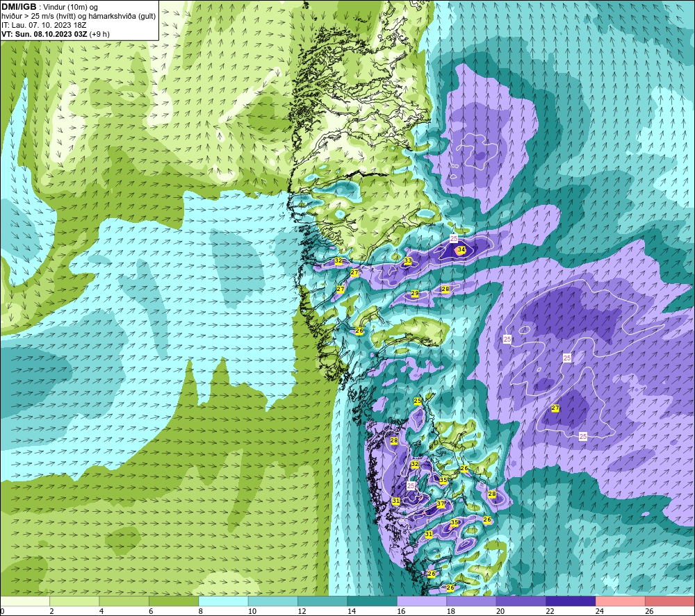The width and height of the screenshot is (695, 616).
Task: Select the 20–22 m/s violet legend swatch
Action: 521,601
